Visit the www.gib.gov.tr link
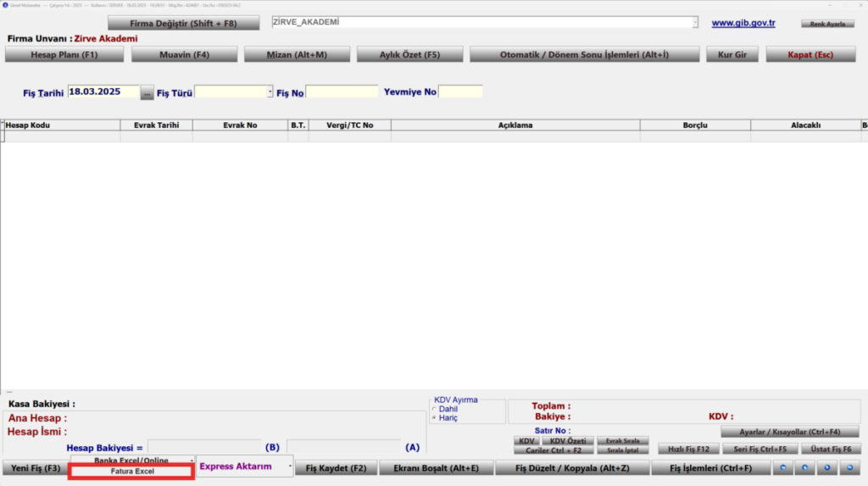Screen dimensions: 868x486 click(x=743, y=23)
